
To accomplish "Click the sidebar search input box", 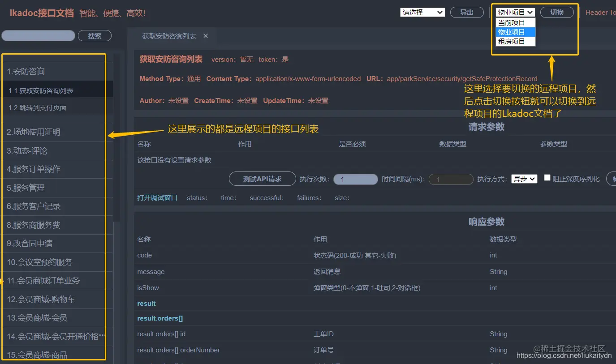I will [38, 35].
